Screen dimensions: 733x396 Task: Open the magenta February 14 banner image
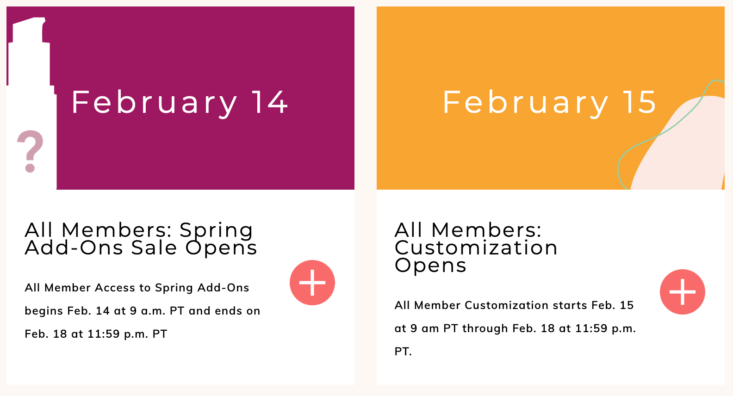pos(180,98)
